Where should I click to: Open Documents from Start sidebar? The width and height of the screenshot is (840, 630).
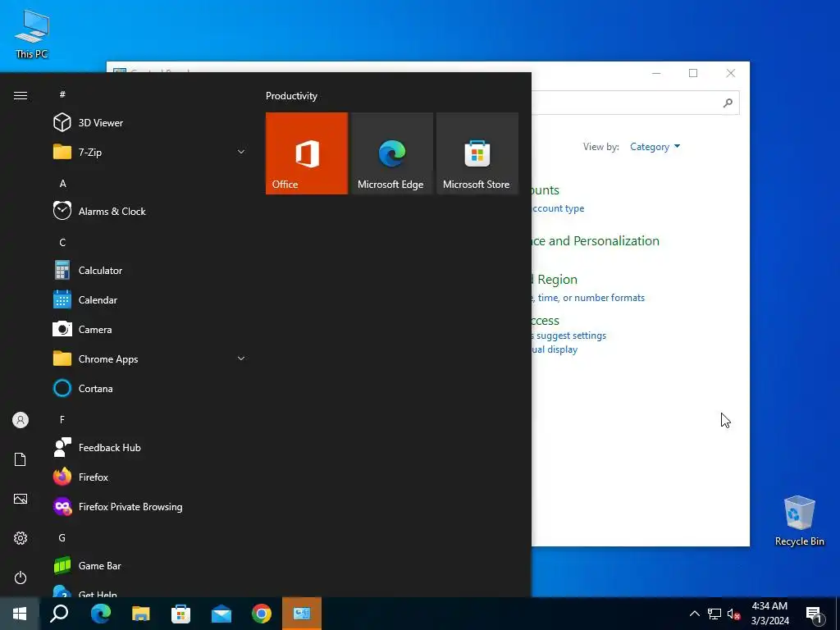click(21, 459)
